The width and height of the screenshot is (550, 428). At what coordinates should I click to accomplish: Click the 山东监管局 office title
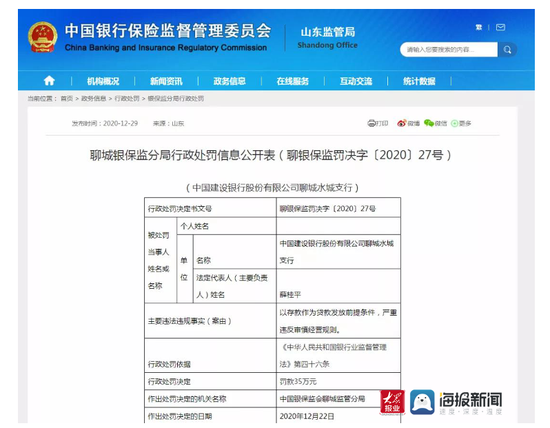point(328,32)
